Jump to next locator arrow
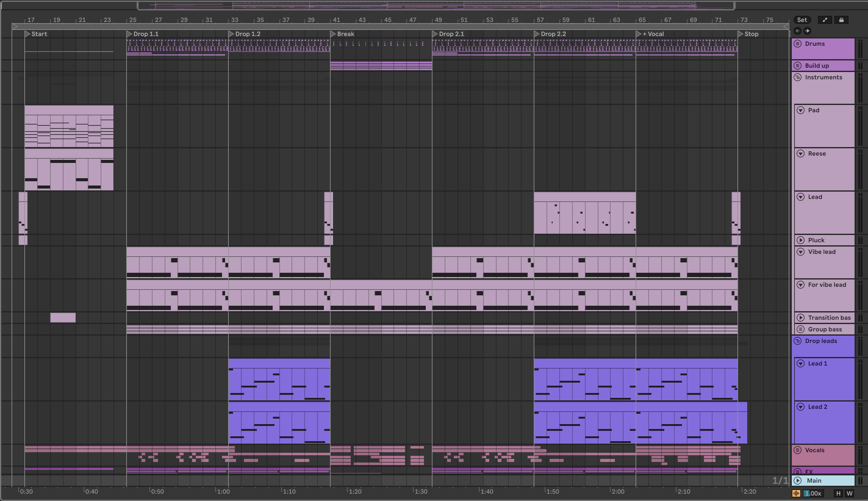 pyautogui.click(x=807, y=31)
